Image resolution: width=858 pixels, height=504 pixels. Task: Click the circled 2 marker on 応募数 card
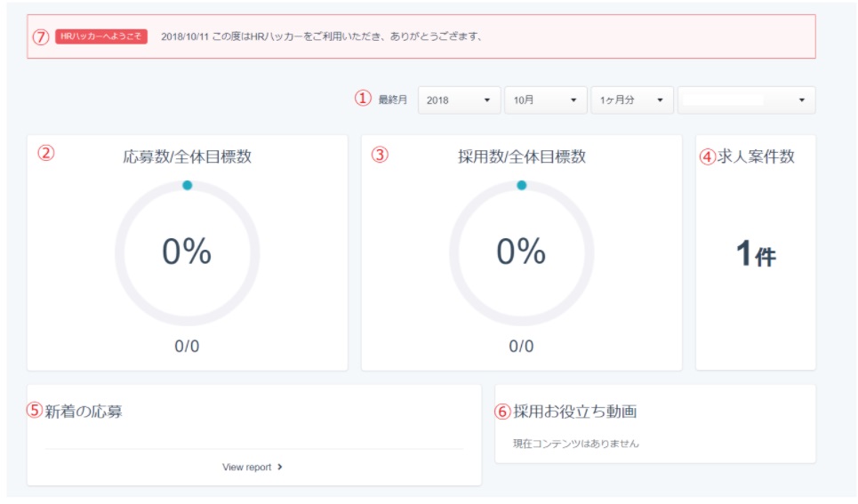tap(45, 152)
